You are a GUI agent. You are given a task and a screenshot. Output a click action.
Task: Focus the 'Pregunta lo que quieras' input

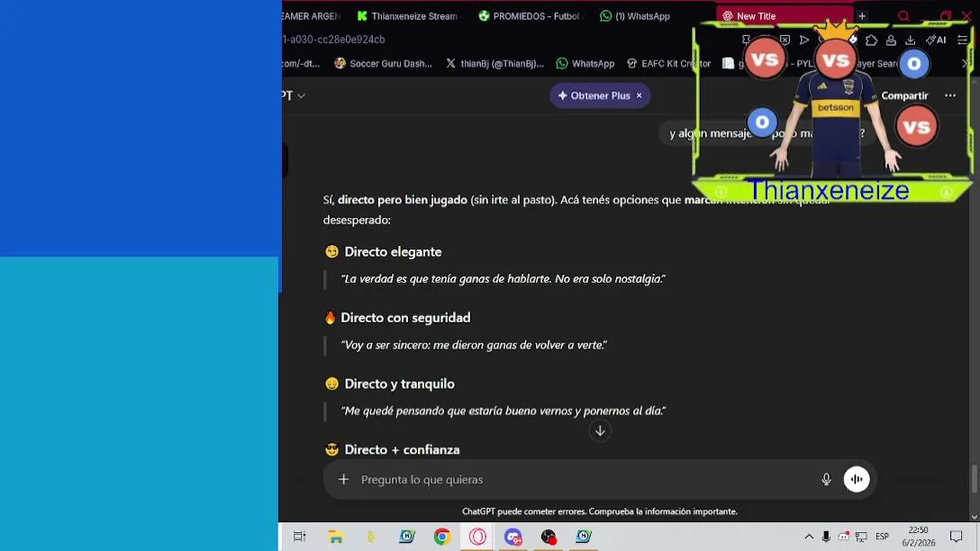(x=586, y=480)
